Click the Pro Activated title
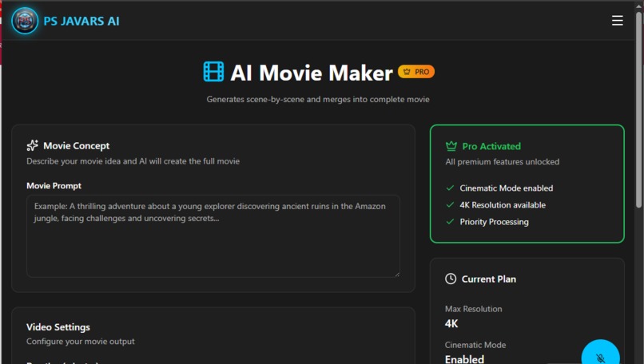This screenshot has height=364, width=644. [491, 146]
